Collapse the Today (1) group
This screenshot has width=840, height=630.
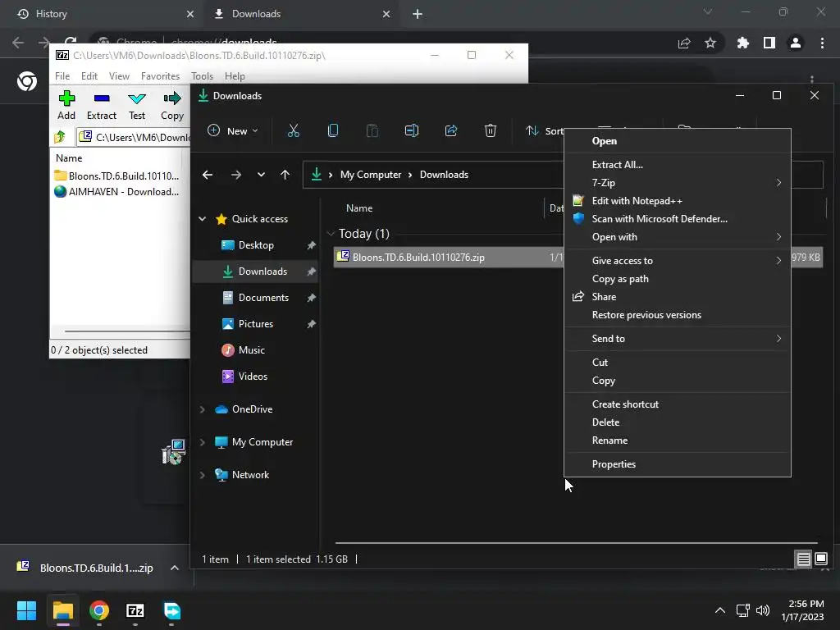[x=331, y=234]
